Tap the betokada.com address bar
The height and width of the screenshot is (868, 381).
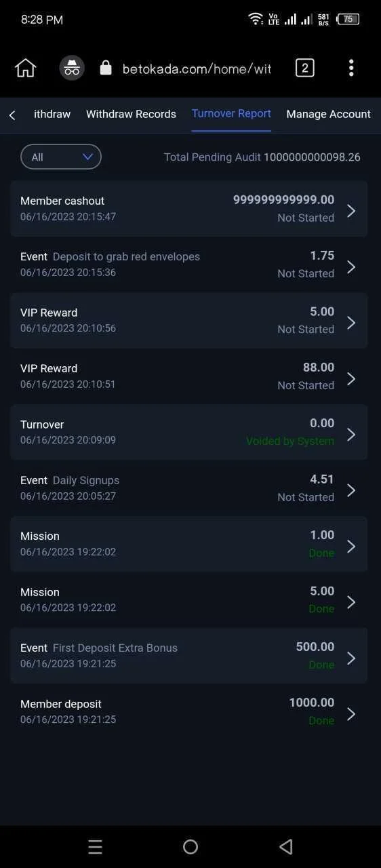point(197,68)
